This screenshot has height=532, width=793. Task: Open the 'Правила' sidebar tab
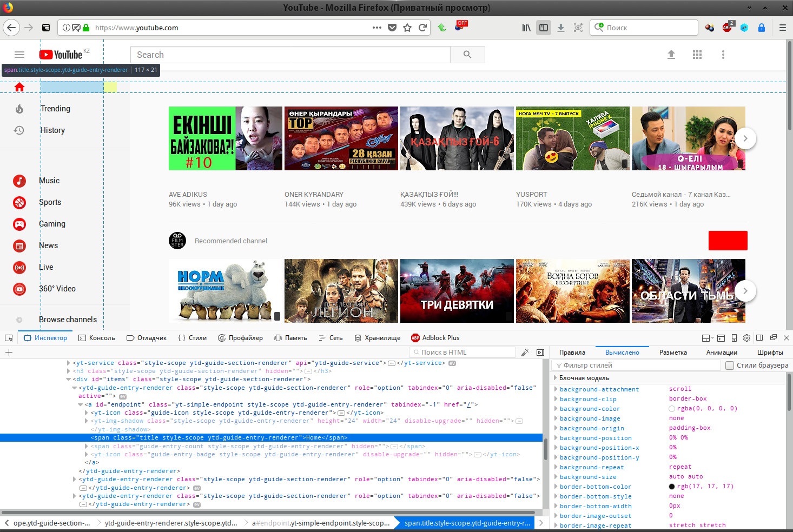(572, 353)
